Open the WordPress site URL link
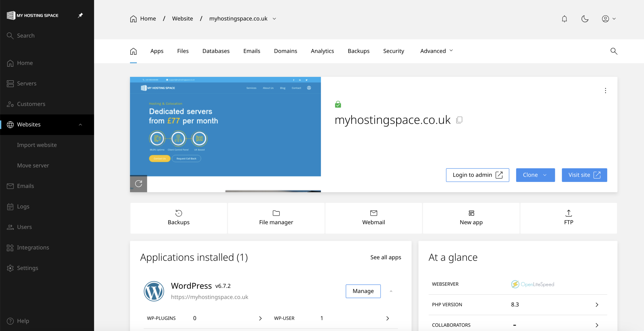This screenshot has width=644, height=331. click(x=210, y=297)
